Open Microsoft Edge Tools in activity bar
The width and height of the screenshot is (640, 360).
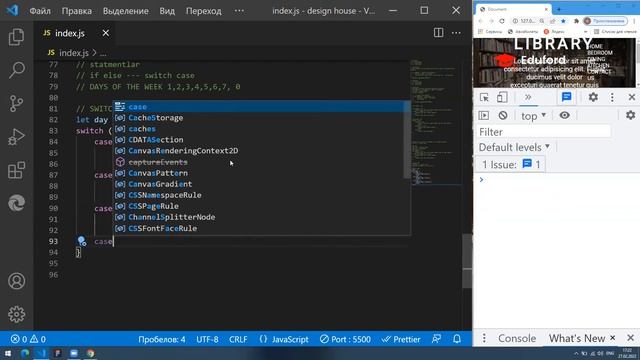point(16,203)
